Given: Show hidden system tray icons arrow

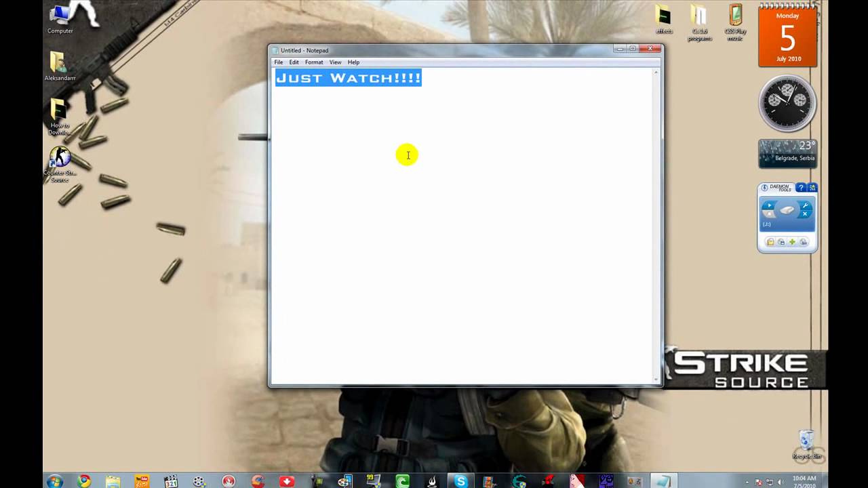Looking at the screenshot, I should [747, 482].
